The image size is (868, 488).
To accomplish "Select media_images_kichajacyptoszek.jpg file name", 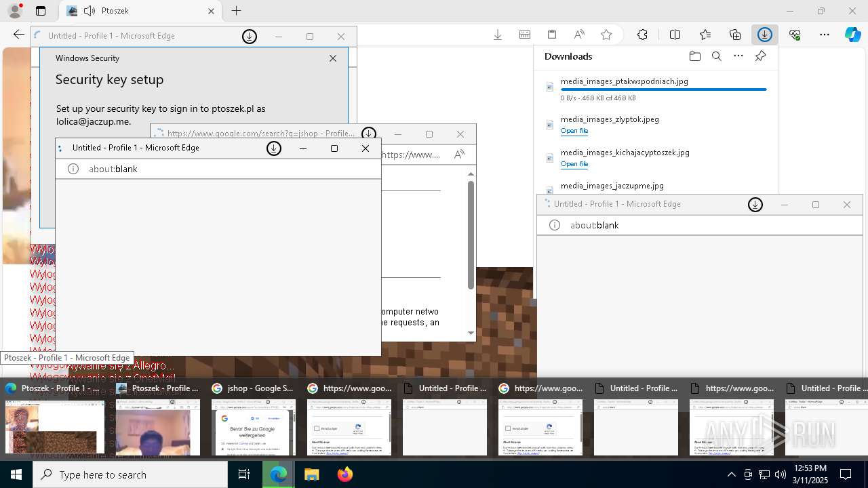I will point(625,152).
